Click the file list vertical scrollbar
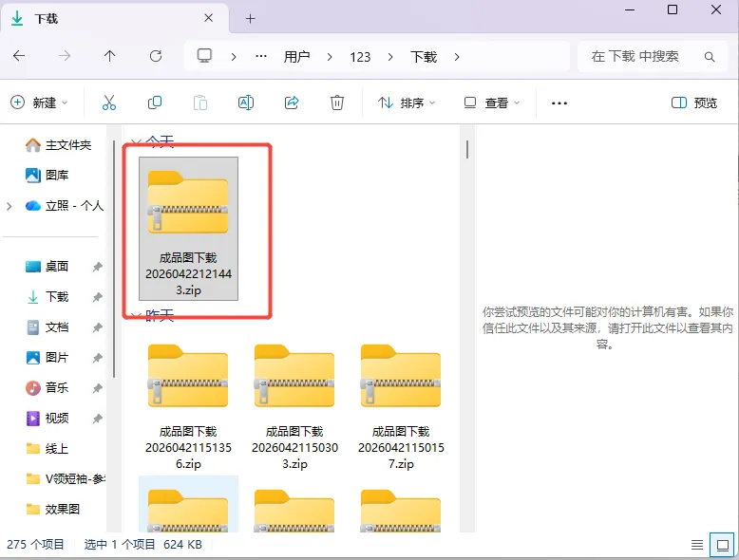 (x=467, y=150)
